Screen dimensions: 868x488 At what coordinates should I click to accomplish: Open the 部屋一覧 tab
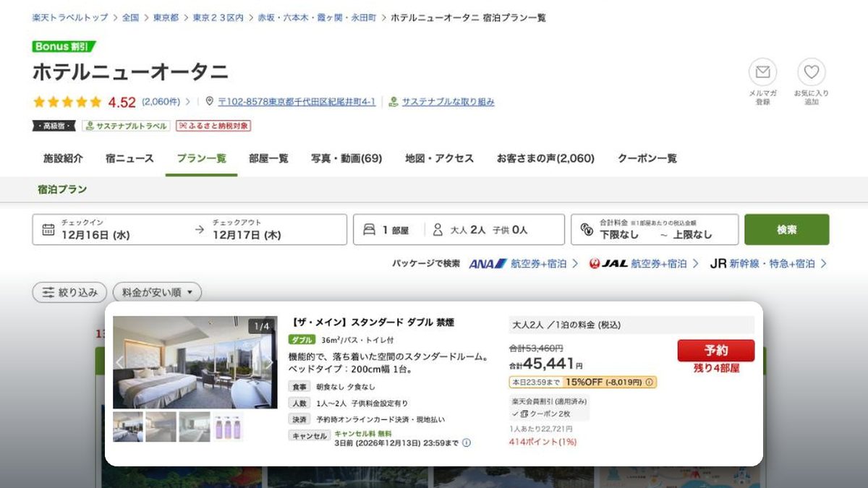pyautogui.click(x=268, y=158)
